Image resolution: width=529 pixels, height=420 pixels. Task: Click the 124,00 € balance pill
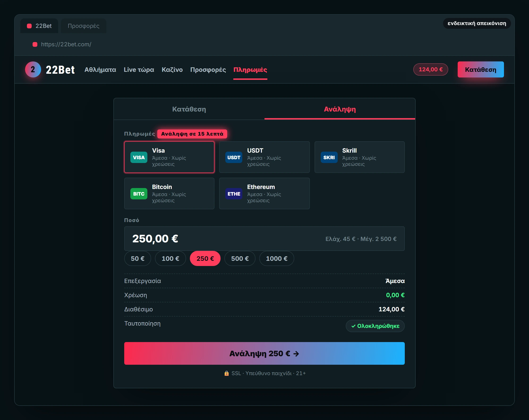point(430,69)
